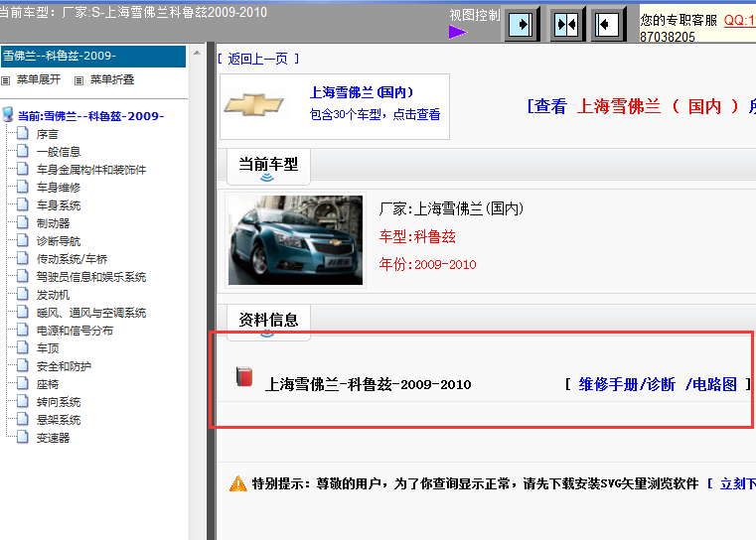Open the /电路图 link
This screenshot has width=756, height=540.
click(x=710, y=384)
